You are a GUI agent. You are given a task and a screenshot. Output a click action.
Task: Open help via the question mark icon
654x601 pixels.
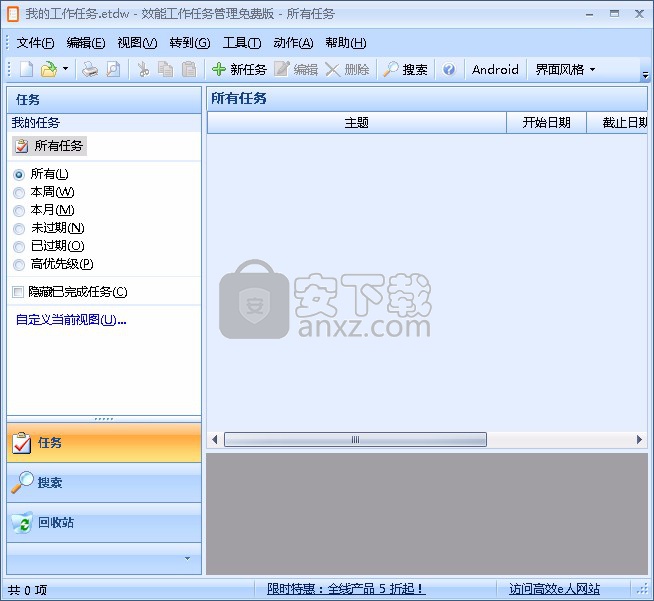click(x=449, y=69)
